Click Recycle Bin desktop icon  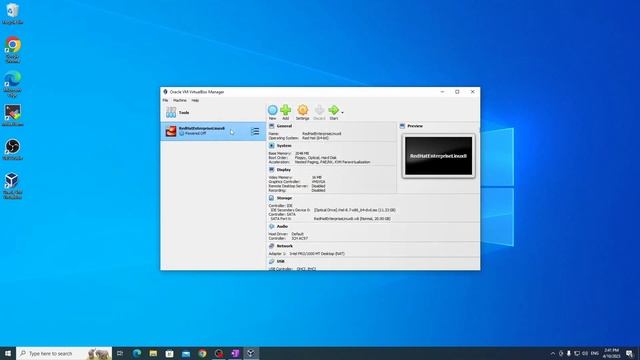pyautogui.click(x=12, y=13)
